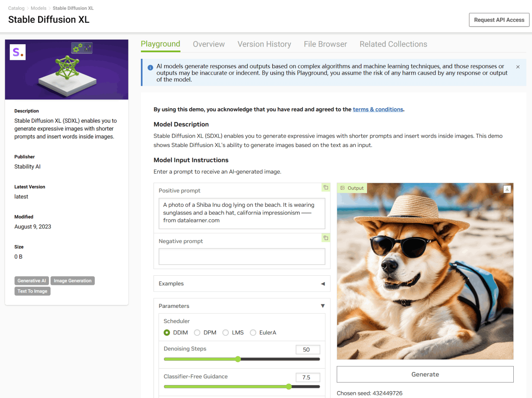The width and height of the screenshot is (532, 398).
Task: Switch scheduler to EulerA
Action: click(253, 332)
